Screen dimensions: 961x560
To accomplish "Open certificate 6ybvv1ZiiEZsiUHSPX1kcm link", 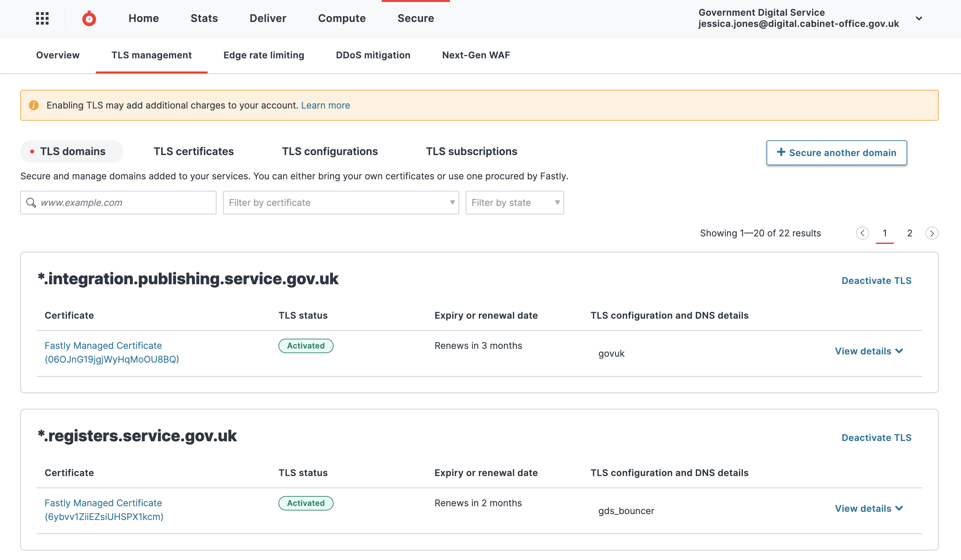I will (x=104, y=510).
